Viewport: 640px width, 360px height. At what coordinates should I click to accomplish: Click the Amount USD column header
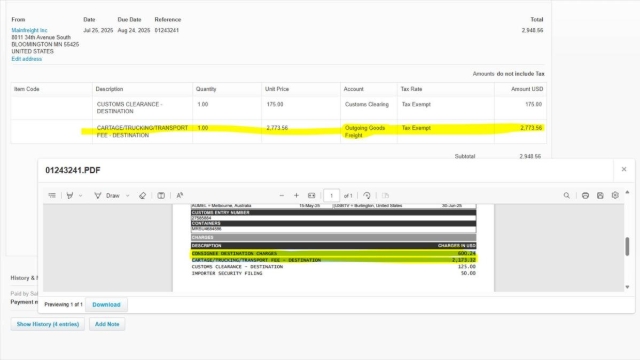click(527, 89)
